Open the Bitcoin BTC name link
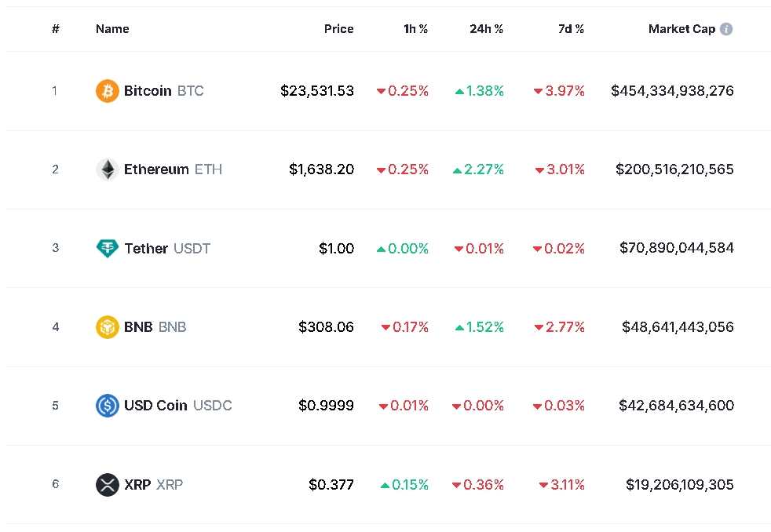This screenshot has height=532, width=771. coord(163,91)
